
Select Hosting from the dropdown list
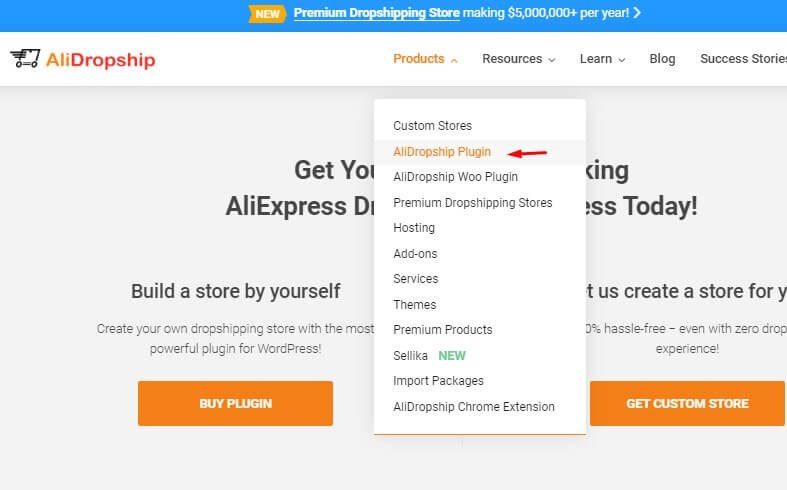click(x=414, y=228)
